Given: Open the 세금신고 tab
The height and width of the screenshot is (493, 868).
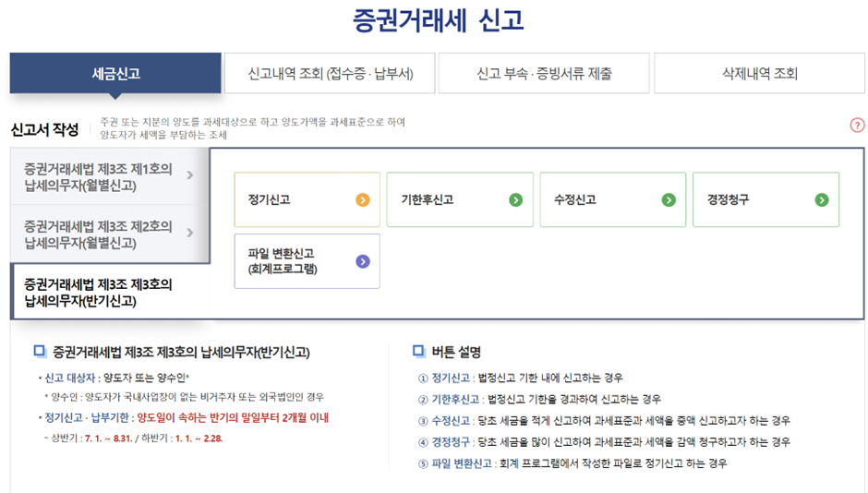Looking at the screenshot, I should point(115,73).
